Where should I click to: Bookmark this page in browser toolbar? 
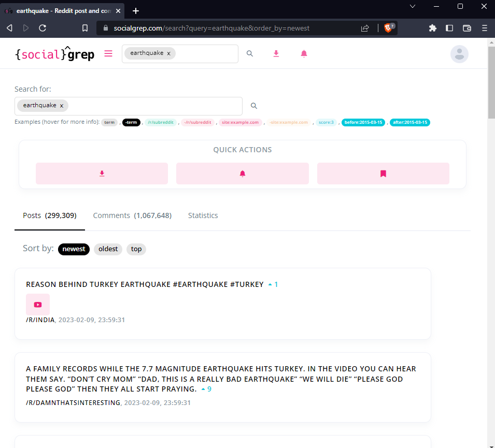[85, 28]
